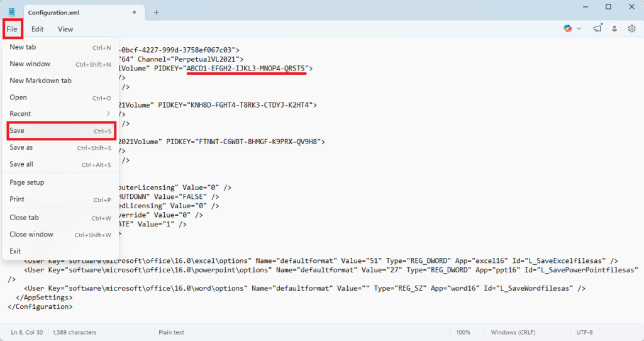Viewport: 644px width, 341px height.
Task: Open the View menu
Action: pos(65,29)
